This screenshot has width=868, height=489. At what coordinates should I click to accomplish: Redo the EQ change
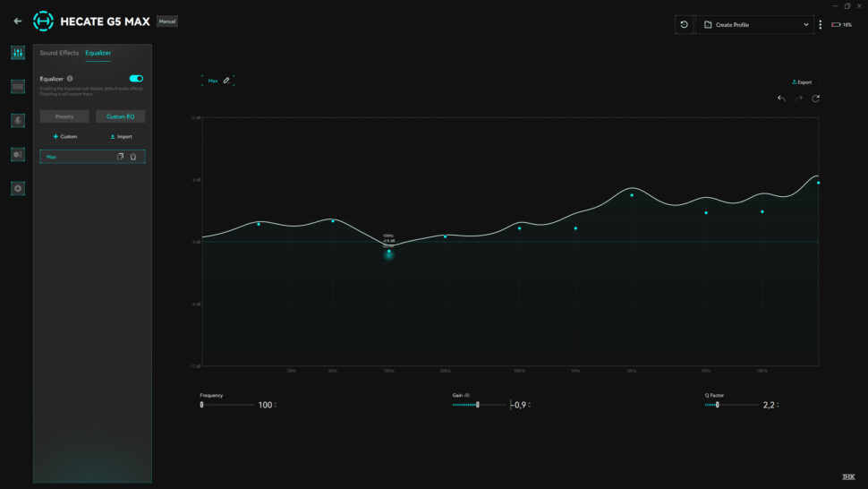(799, 99)
